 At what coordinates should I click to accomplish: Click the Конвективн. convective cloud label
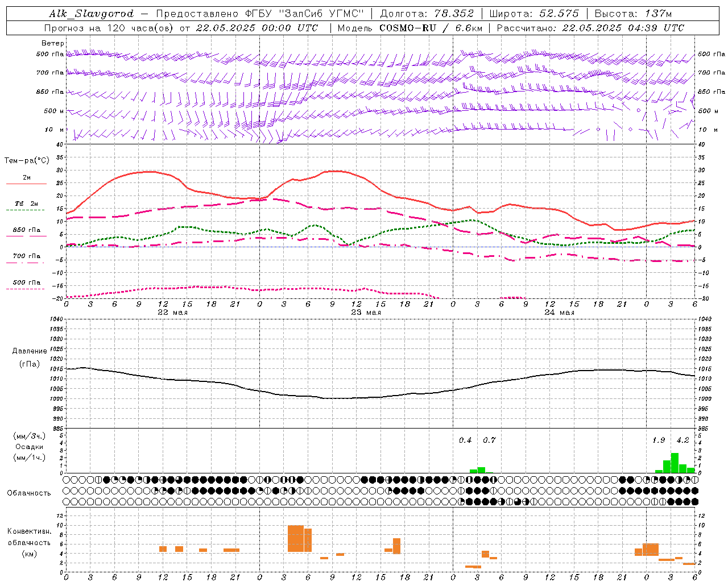click(x=29, y=531)
